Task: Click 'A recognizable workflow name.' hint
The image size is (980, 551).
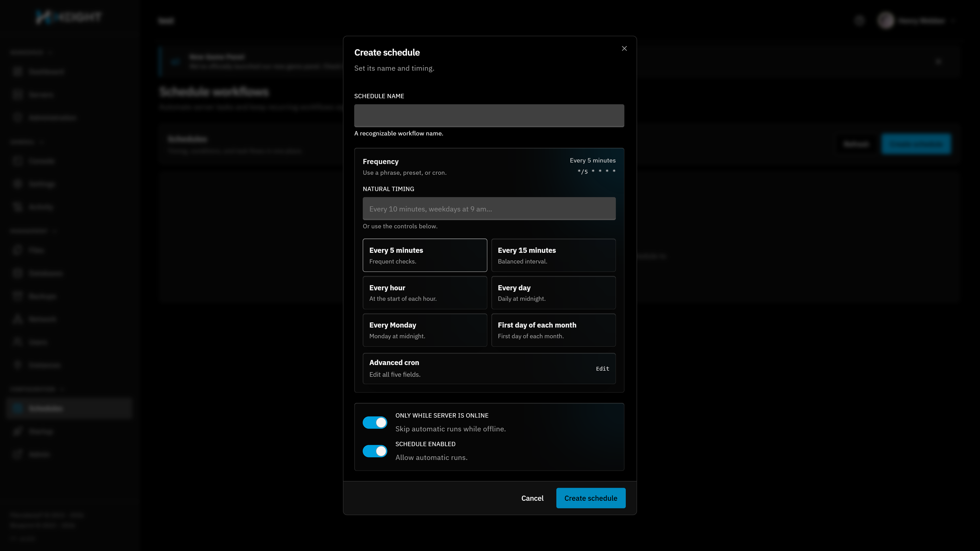Action: tap(398, 133)
